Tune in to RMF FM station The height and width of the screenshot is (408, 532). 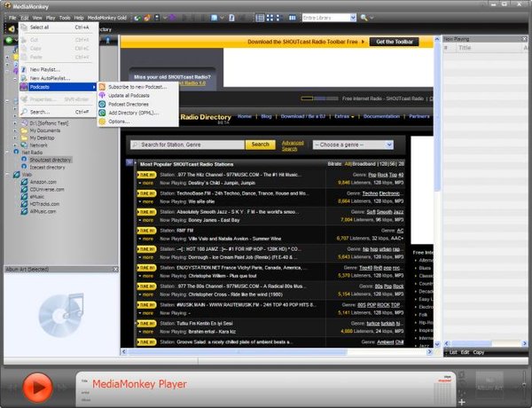146,231
